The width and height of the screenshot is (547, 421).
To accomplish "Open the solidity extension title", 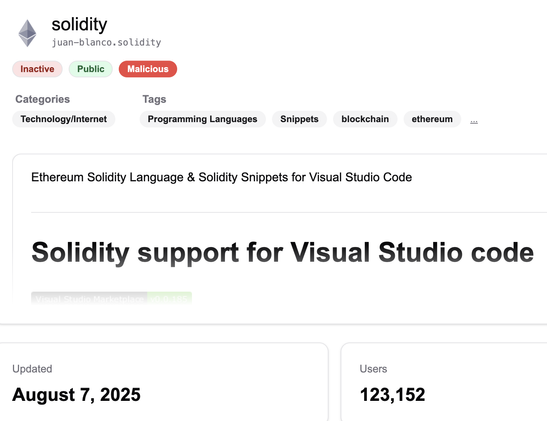I will [79, 24].
